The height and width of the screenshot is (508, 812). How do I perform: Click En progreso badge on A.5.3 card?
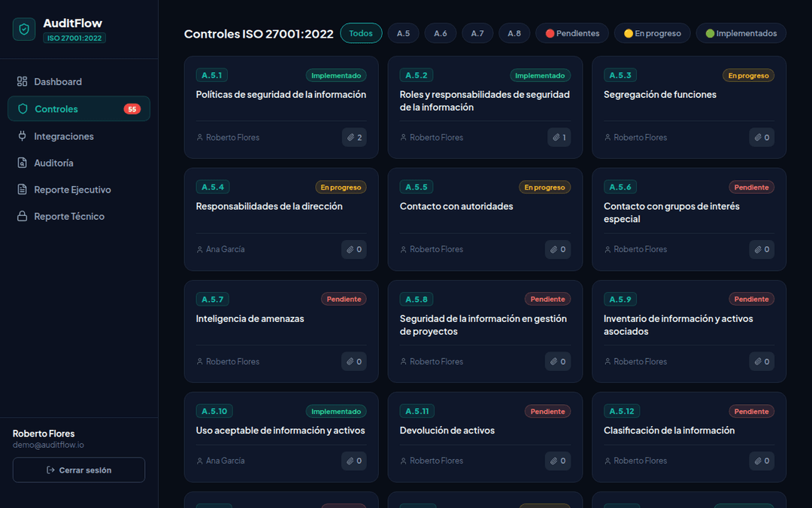pos(748,76)
